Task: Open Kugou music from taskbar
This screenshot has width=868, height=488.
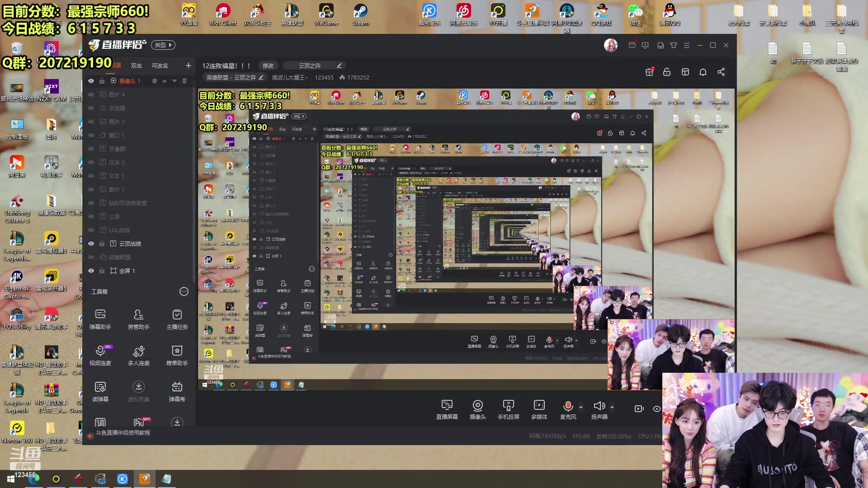Action: tap(123, 479)
